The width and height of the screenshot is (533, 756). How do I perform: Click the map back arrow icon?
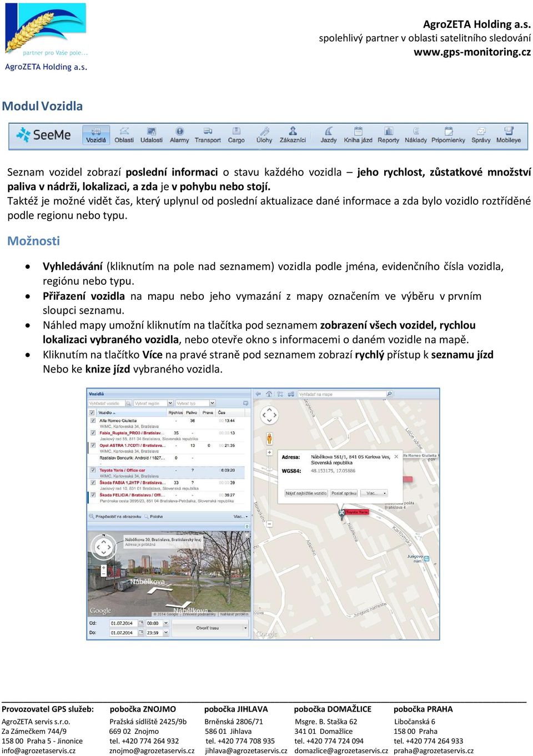click(x=258, y=394)
